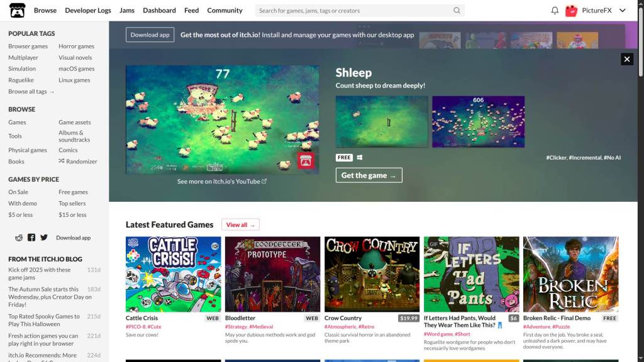
Task: Open the Facebook icon in sidebar
Action: (x=31, y=237)
